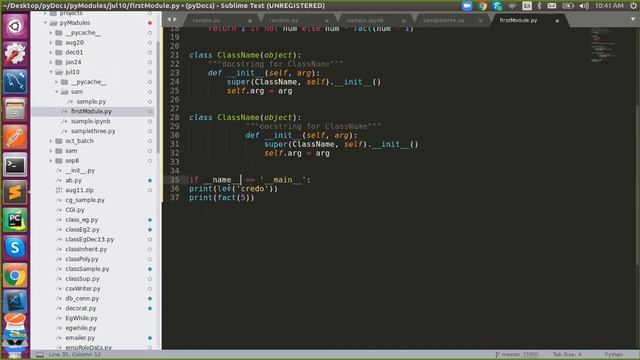Open the battery indicator menu
This screenshot has height=360, width=640.
[x=568, y=6]
